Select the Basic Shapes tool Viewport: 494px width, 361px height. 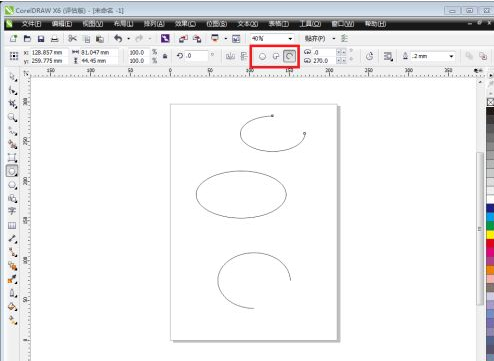pos(13,198)
